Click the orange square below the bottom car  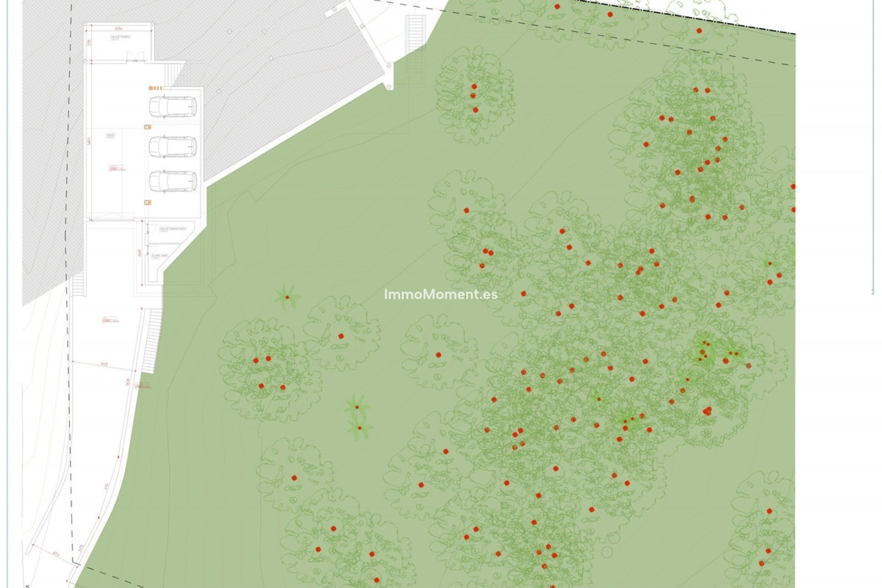147,202
